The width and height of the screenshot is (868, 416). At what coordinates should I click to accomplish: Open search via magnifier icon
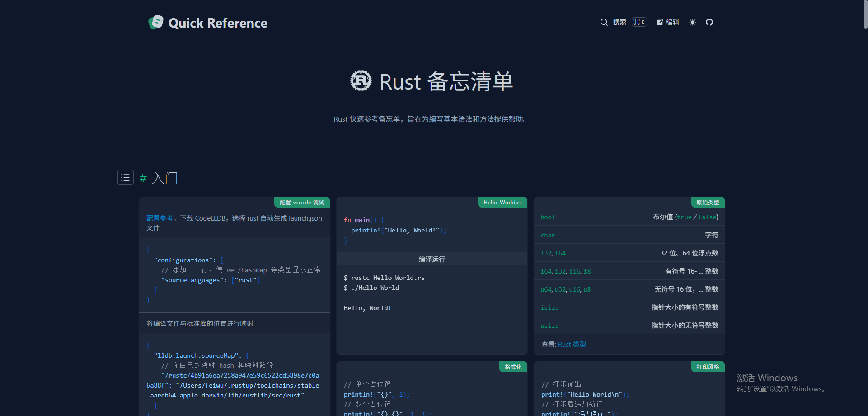click(604, 22)
